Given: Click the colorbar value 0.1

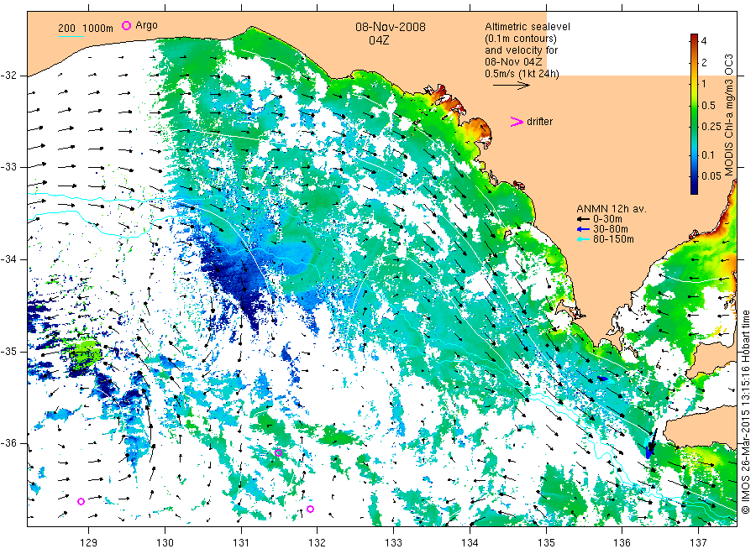Looking at the screenshot, I should pos(708,155).
